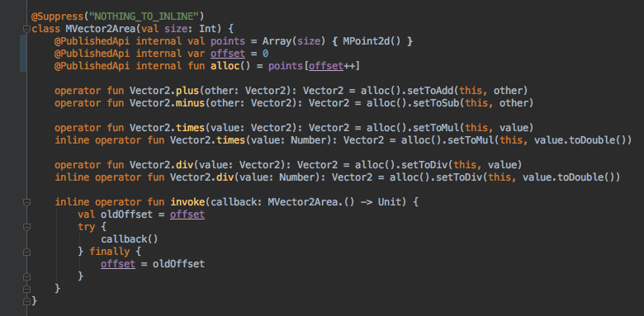Click the underlined offset in var declaration
644x316 pixels.
pos(228,54)
